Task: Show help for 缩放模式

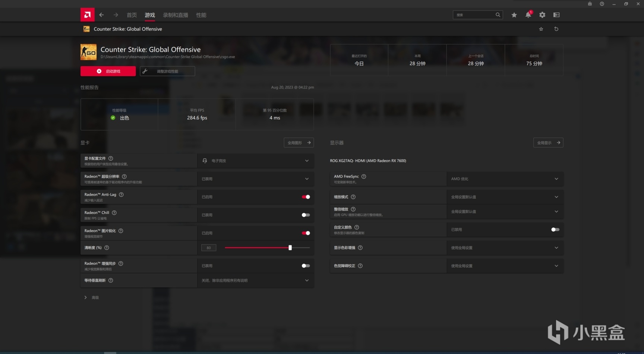Action: [353, 197]
